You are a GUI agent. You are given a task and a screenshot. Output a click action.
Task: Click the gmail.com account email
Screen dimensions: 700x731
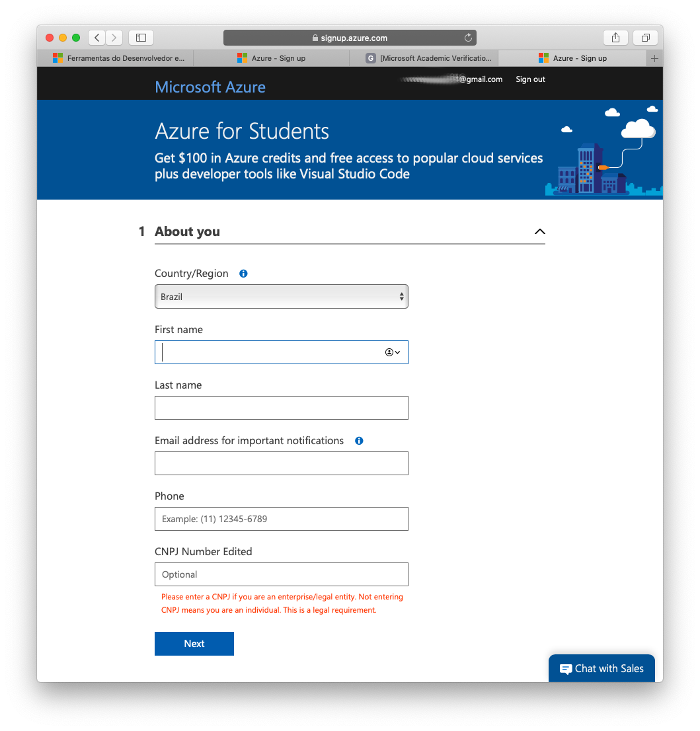tap(451, 79)
